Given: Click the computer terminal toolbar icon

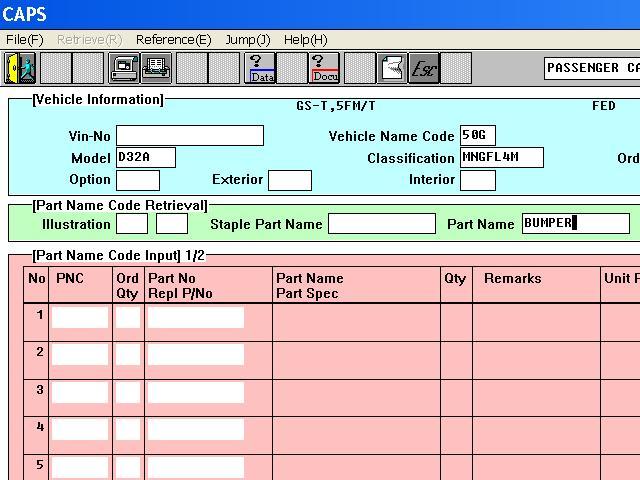Looking at the screenshot, I should pos(124,68).
